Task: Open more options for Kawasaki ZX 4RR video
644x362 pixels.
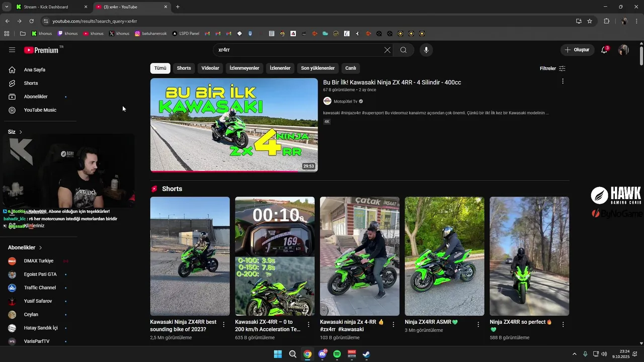Action: click(x=562, y=81)
